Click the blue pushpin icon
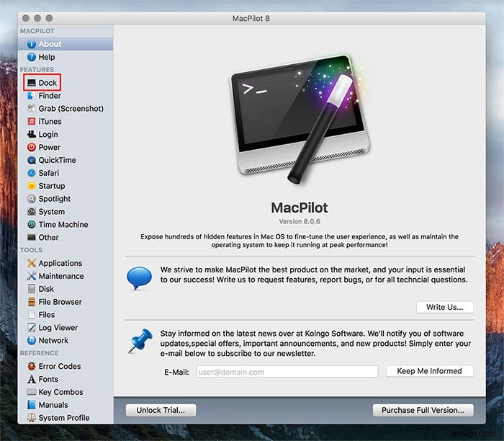This screenshot has height=441, width=504. tap(140, 340)
